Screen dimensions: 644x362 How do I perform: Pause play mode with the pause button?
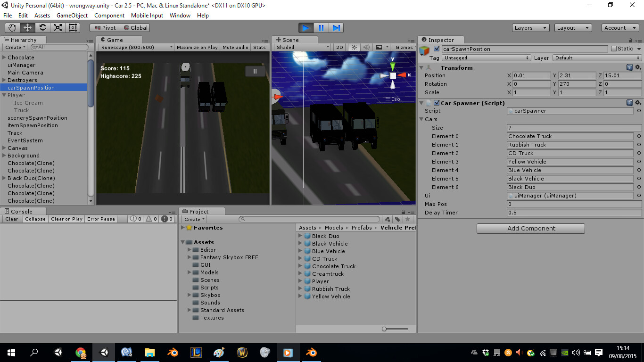(x=321, y=28)
